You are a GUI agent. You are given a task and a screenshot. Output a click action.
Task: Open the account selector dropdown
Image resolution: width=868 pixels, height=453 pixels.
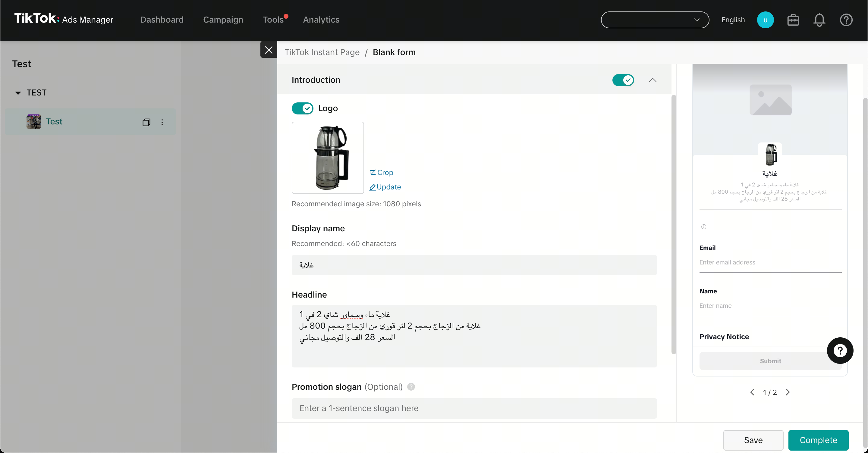pyautogui.click(x=655, y=20)
